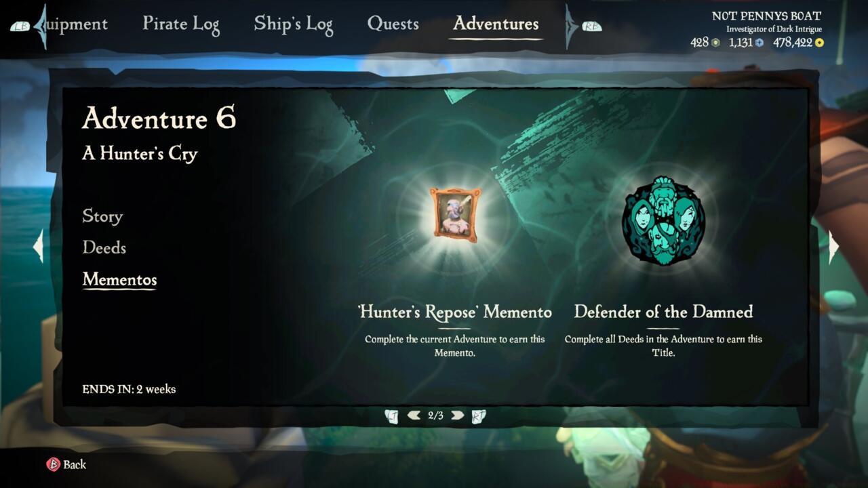
Task: Go to next adventure with right arrow
Action: [x=833, y=245]
